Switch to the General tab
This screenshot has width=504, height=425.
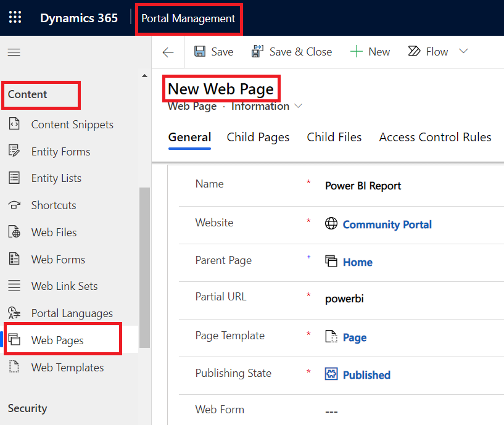point(189,138)
